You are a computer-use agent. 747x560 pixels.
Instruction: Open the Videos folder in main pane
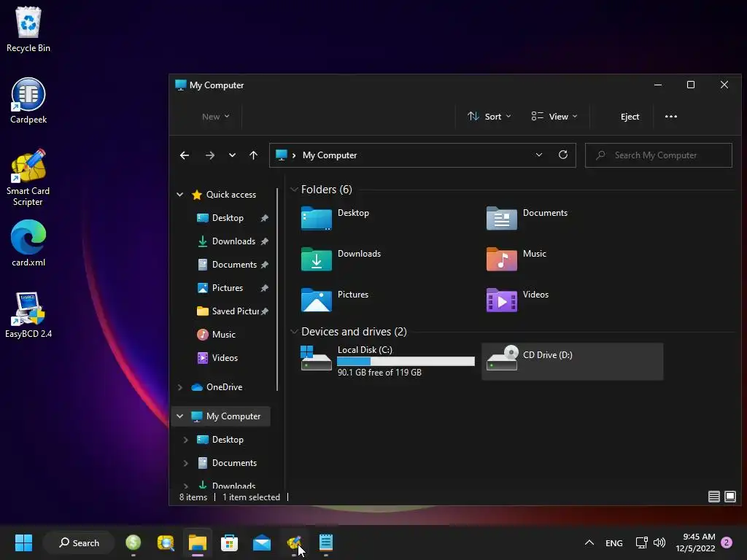(x=517, y=300)
